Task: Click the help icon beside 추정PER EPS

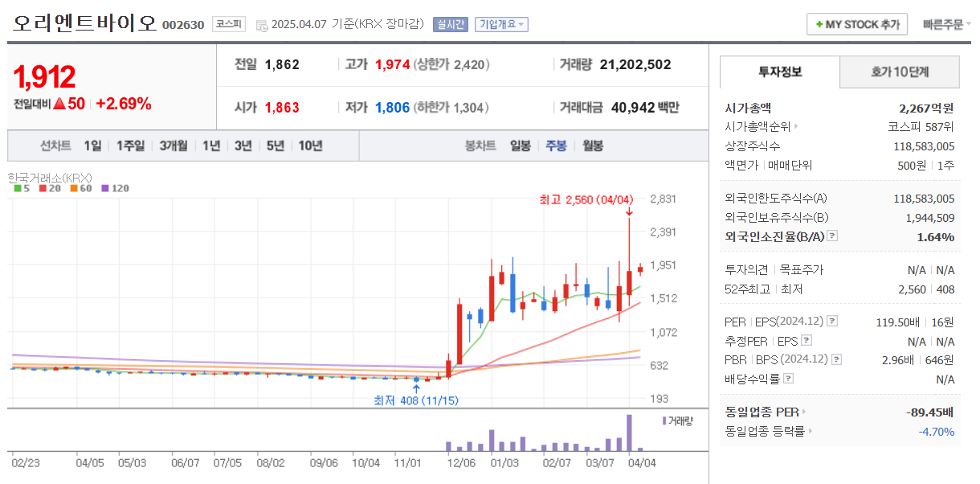Action: [806, 341]
